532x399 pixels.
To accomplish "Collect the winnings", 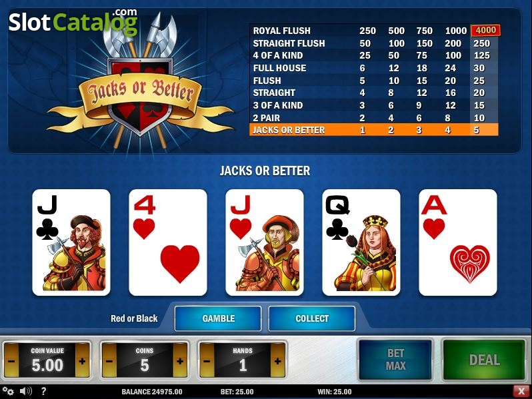I will 312,318.
